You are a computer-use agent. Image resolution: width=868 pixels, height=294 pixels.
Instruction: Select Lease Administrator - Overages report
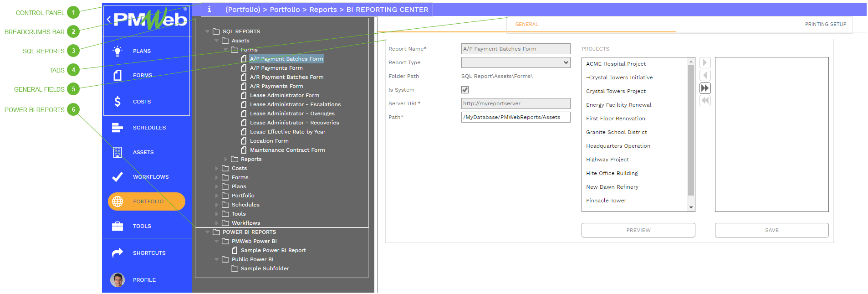(292, 113)
